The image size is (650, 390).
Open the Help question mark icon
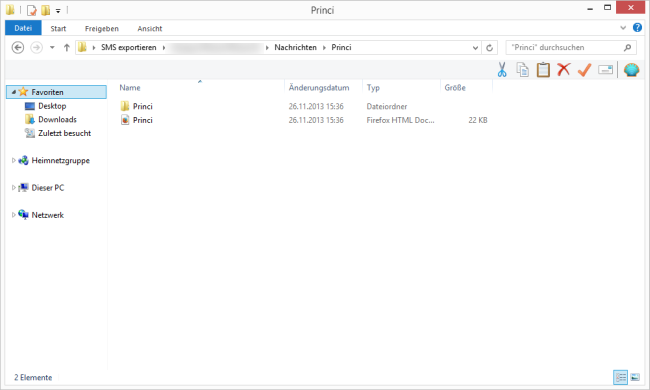click(x=637, y=28)
